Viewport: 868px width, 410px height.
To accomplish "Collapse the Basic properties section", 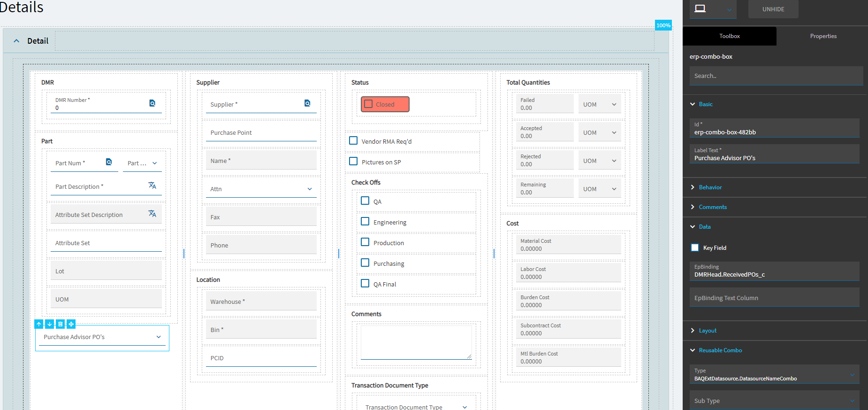I will [x=693, y=104].
